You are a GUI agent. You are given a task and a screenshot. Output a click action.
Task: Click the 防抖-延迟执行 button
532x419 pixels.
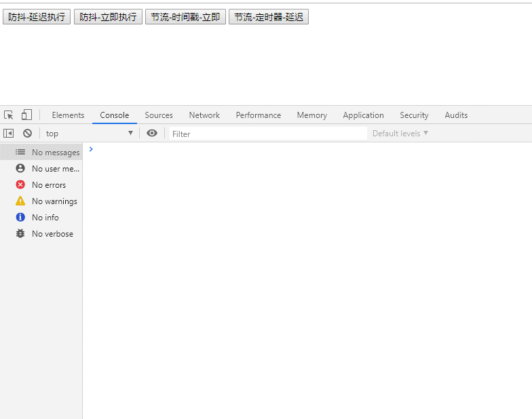click(x=37, y=17)
